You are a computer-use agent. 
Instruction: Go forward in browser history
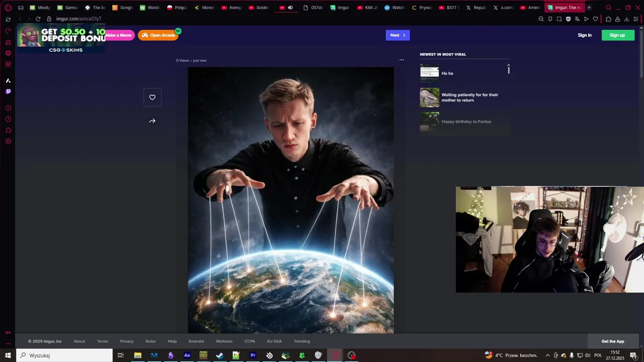coord(29,19)
